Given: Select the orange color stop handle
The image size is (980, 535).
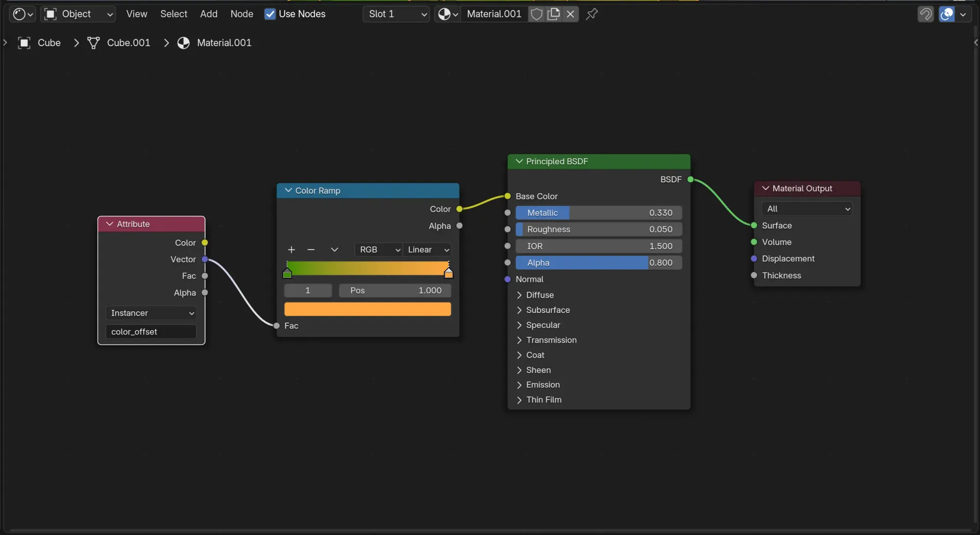Looking at the screenshot, I should (x=448, y=273).
